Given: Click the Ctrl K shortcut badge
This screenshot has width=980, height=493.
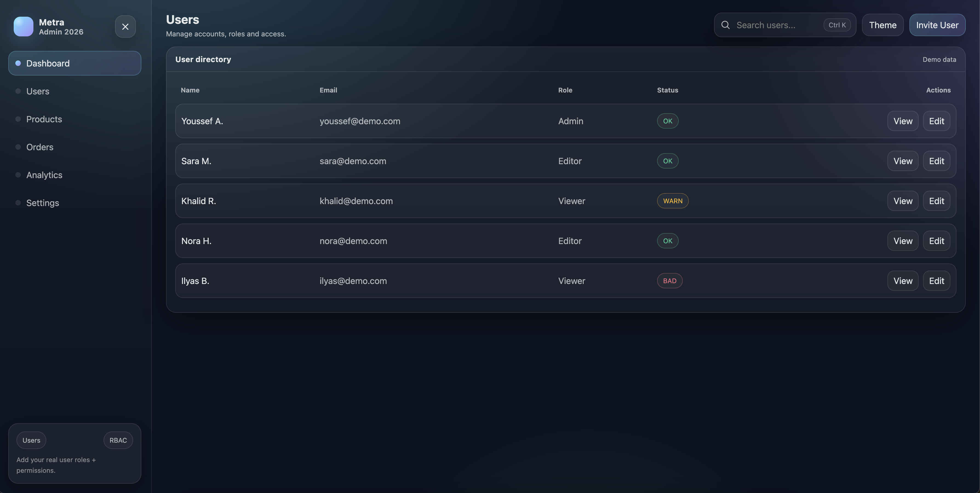Looking at the screenshot, I should click(836, 25).
